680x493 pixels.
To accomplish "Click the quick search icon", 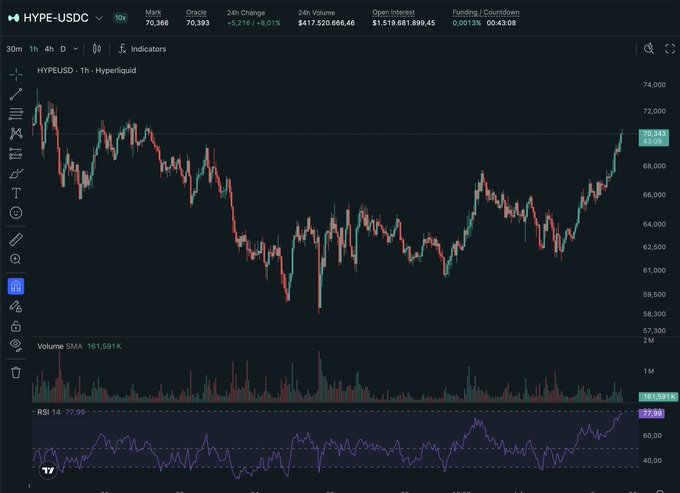I will 649,49.
